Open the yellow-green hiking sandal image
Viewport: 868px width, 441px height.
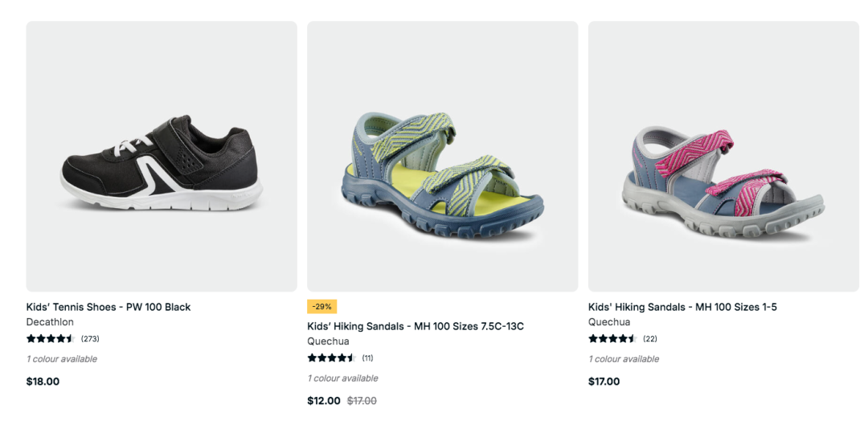pos(442,157)
